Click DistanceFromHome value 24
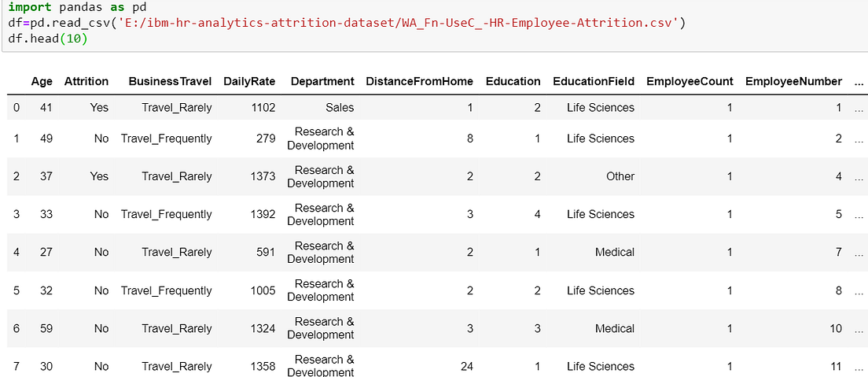The height and width of the screenshot is (377, 868). [x=467, y=367]
